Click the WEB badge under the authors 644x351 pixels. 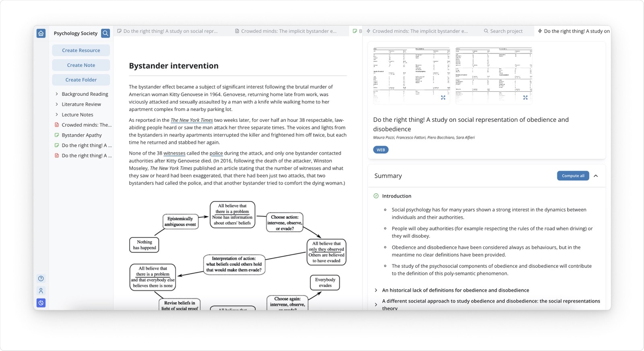[x=381, y=150]
